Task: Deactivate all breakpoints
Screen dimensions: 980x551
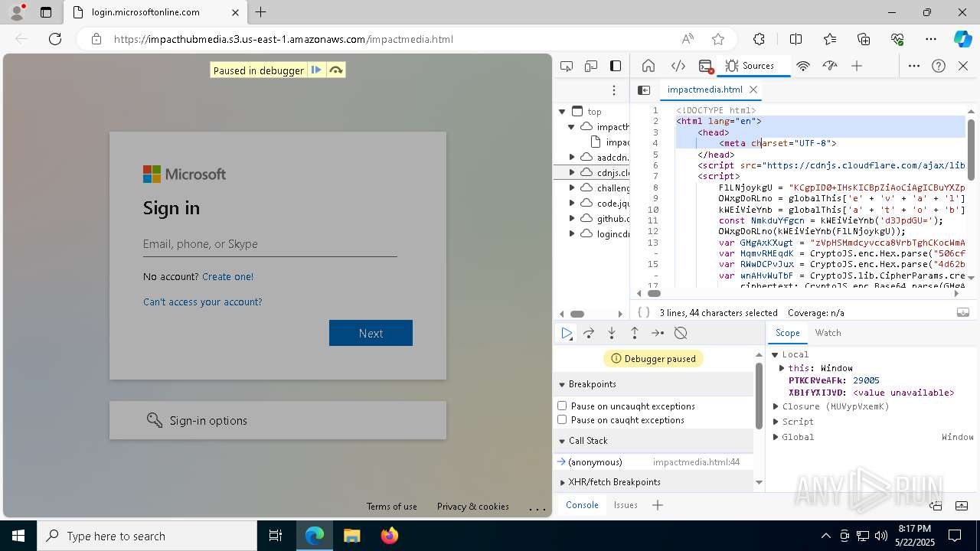Action: (x=681, y=333)
